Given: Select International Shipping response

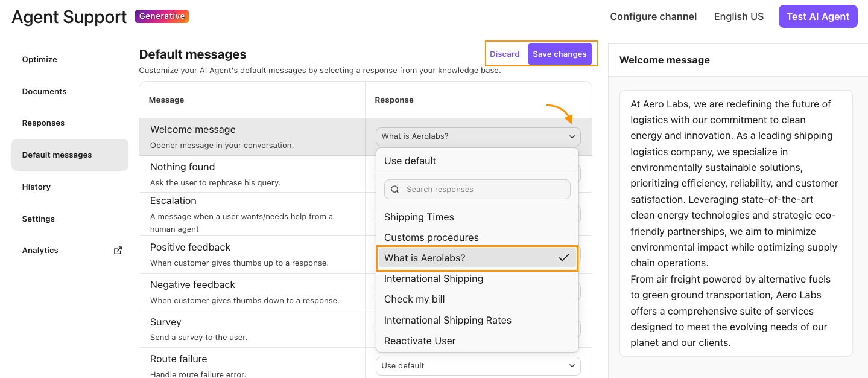Looking at the screenshot, I should click(x=477, y=278).
